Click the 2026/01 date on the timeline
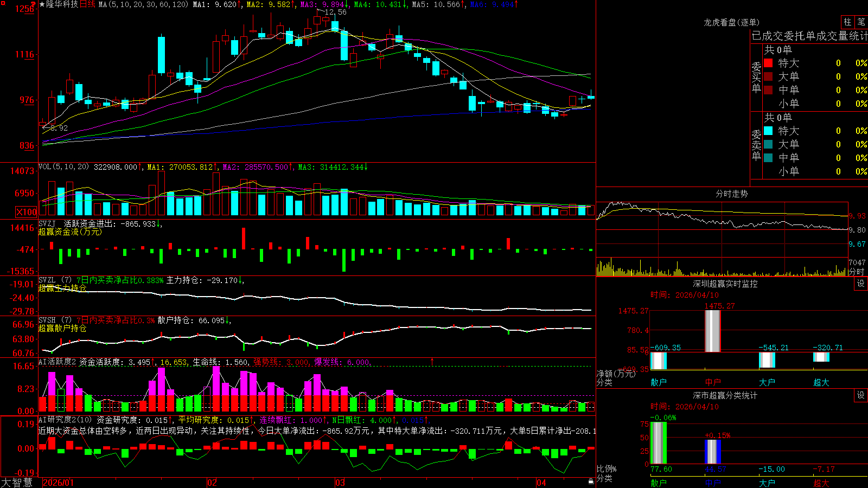The width and height of the screenshot is (868, 488). coord(58,483)
